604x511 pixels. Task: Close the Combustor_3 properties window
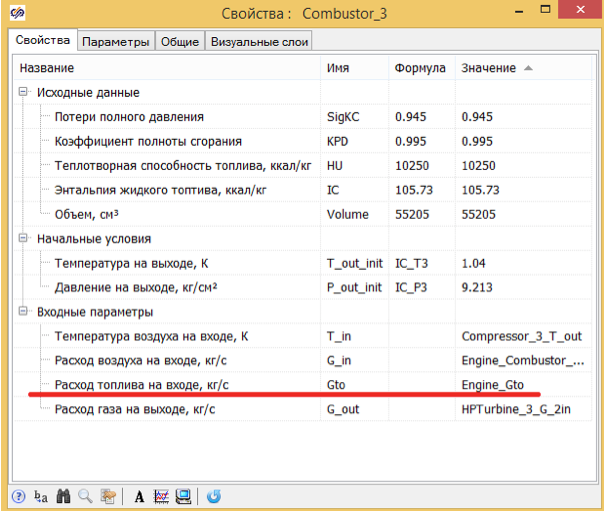coord(581,9)
